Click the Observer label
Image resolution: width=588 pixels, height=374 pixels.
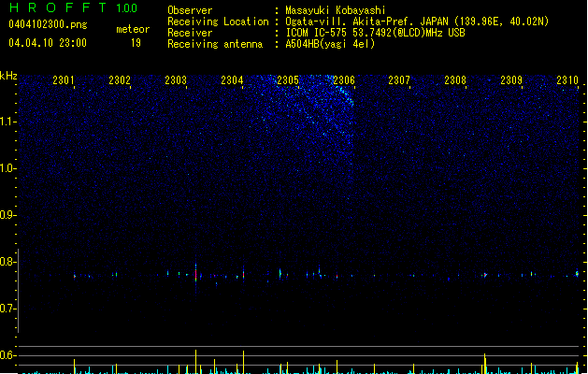190,10
